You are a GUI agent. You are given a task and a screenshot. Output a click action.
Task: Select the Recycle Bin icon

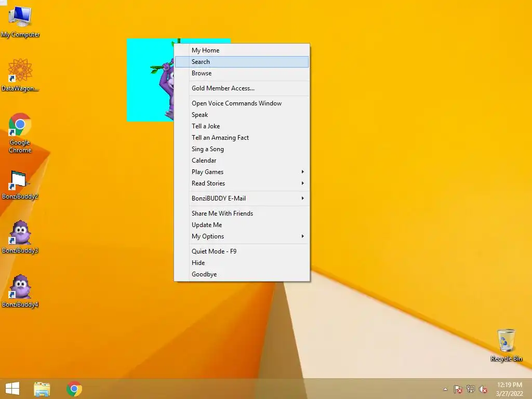click(x=506, y=345)
